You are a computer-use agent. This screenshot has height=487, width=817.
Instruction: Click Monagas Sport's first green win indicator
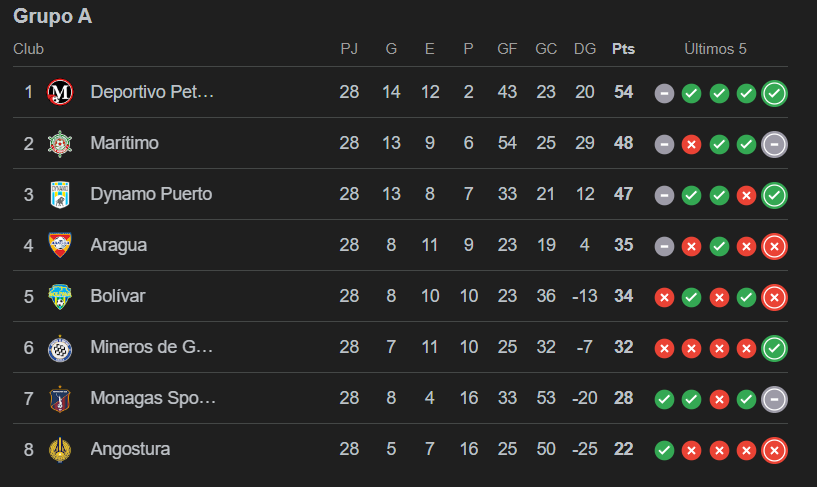664,399
